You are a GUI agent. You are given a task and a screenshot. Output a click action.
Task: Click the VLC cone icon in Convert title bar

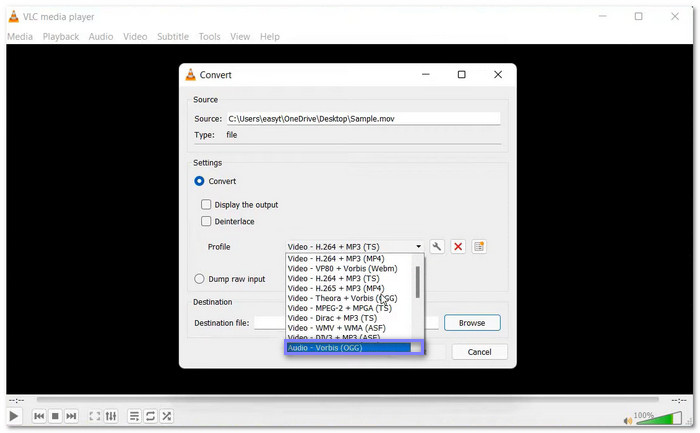[x=191, y=75]
